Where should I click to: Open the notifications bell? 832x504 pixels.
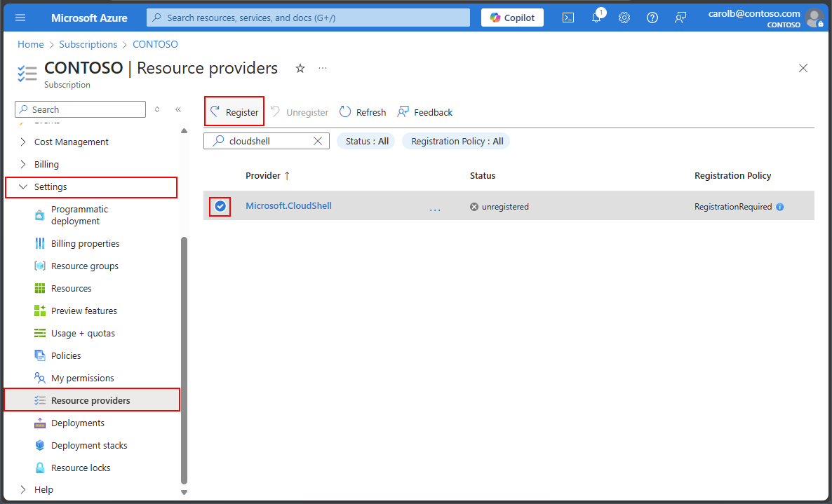tap(596, 18)
